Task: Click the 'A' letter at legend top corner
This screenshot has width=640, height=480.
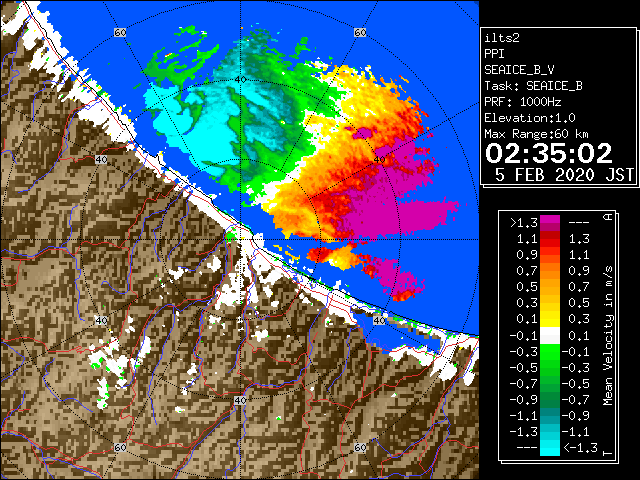Action: coord(608,217)
